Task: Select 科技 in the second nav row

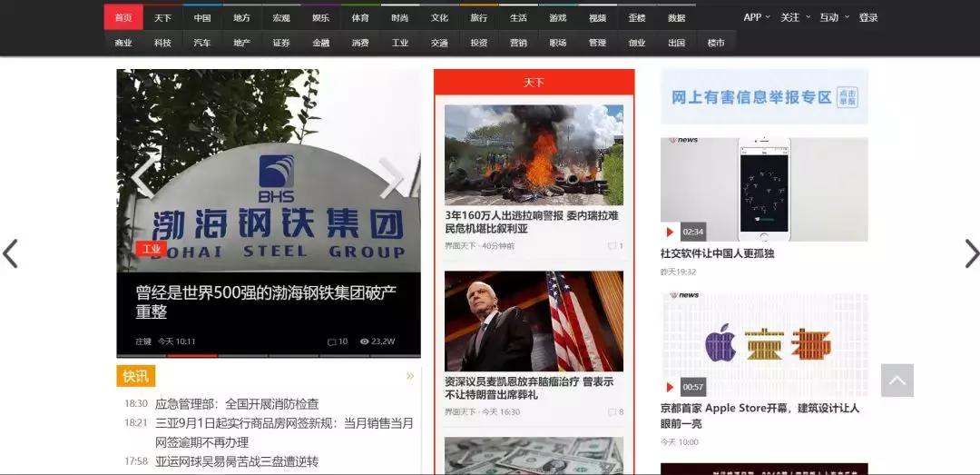Action: pyautogui.click(x=162, y=43)
